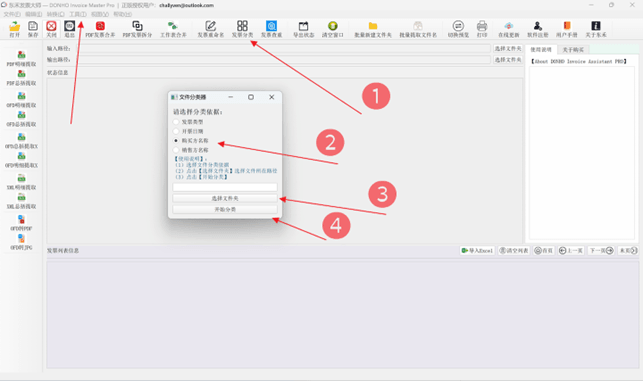Go to 末页 last page
This screenshot has height=381, width=643.
point(628,251)
